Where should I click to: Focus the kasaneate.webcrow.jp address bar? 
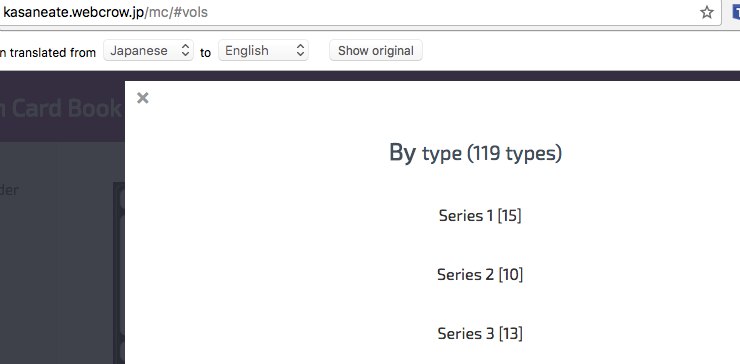click(x=349, y=12)
